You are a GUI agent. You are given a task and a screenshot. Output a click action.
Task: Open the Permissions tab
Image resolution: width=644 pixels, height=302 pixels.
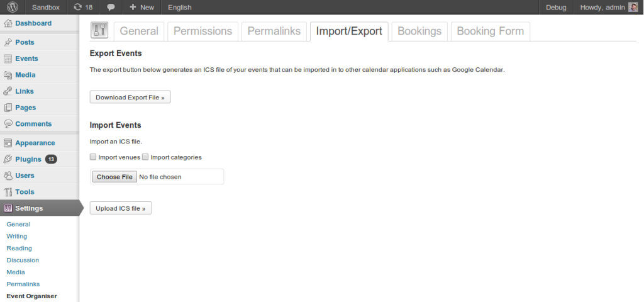(203, 31)
